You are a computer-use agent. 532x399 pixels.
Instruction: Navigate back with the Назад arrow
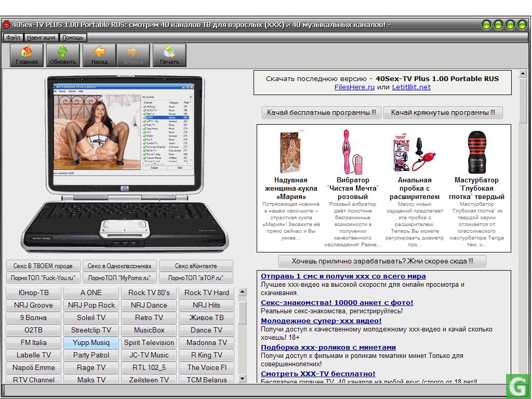tap(99, 55)
